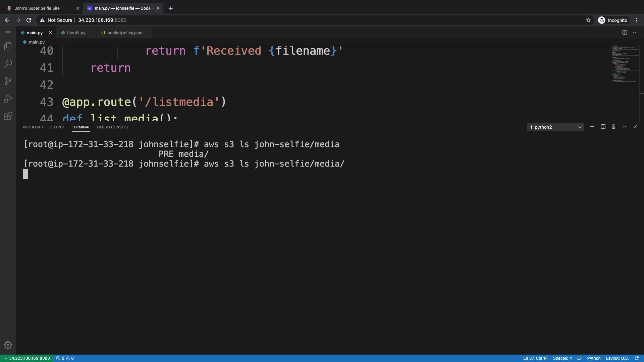This screenshot has height=362, width=644.
Task: Open the python2 terminal selector dropdown
Action: pos(555,127)
